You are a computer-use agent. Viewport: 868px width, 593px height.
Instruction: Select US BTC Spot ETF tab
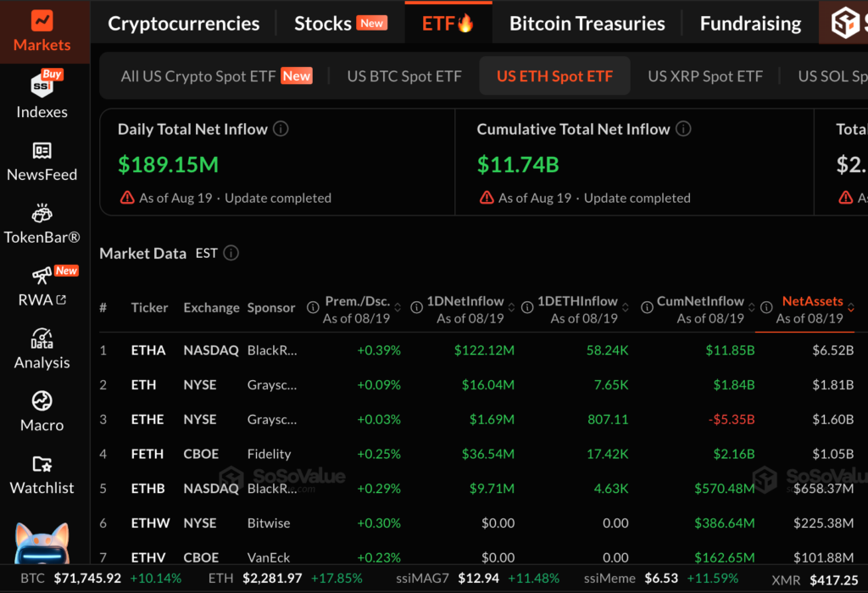pyautogui.click(x=404, y=76)
